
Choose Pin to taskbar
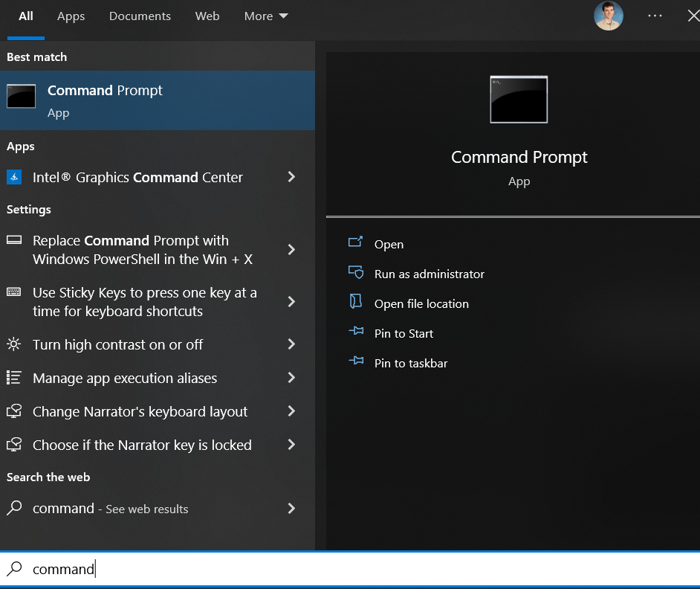click(x=411, y=364)
